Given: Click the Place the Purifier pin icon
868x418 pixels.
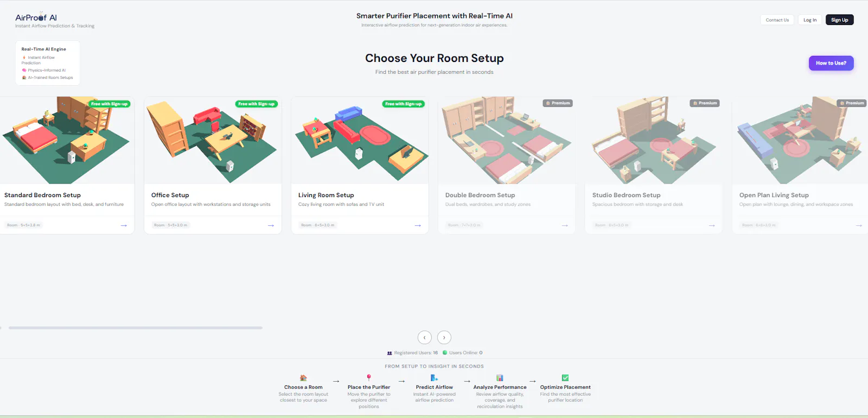Looking at the screenshot, I should click(369, 378).
